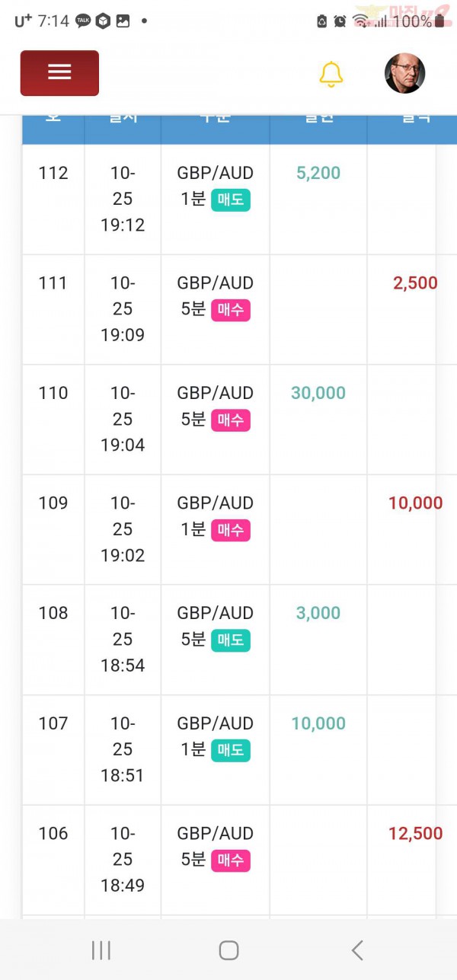Screen dimensions: 457x980
Task: Tap Android back arrow icon
Action: (x=356, y=950)
